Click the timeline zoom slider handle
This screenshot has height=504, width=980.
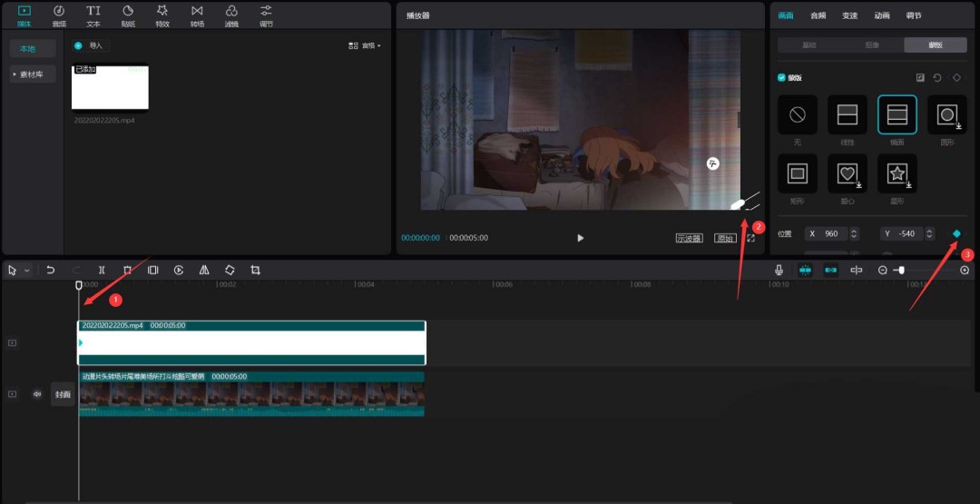click(x=900, y=271)
